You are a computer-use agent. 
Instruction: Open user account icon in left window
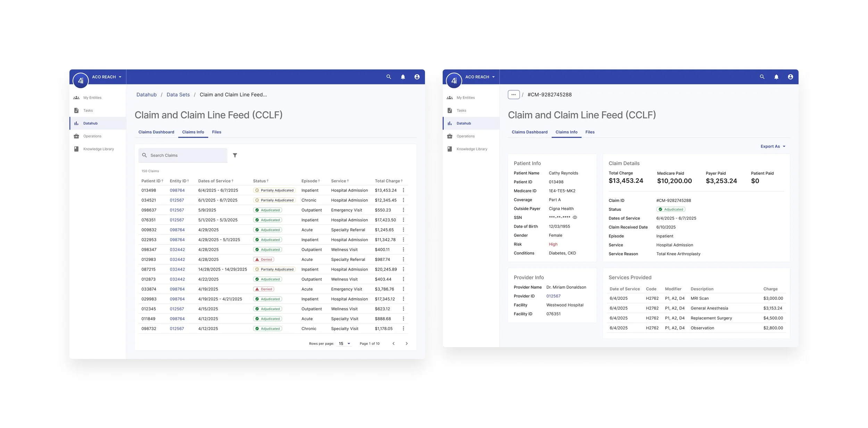[x=417, y=77]
